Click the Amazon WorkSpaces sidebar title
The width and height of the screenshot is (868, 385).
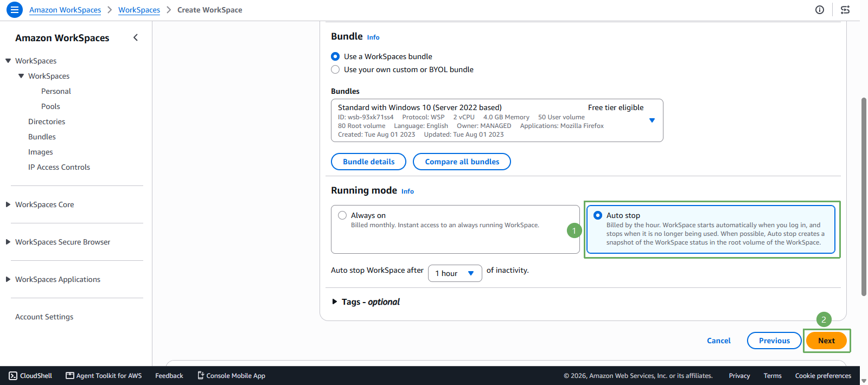tap(62, 38)
